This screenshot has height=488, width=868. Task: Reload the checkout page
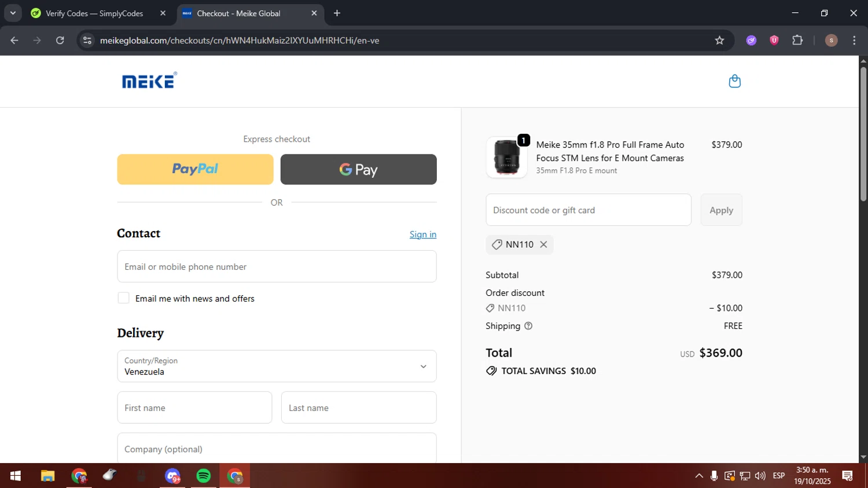click(60, 41)
